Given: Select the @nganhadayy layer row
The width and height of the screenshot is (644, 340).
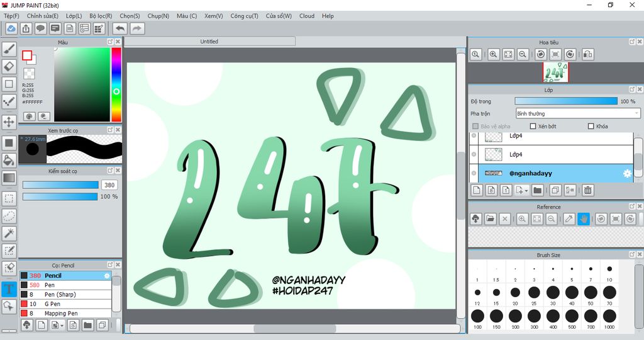Looking at the screenshot, I should pos(552,173).
